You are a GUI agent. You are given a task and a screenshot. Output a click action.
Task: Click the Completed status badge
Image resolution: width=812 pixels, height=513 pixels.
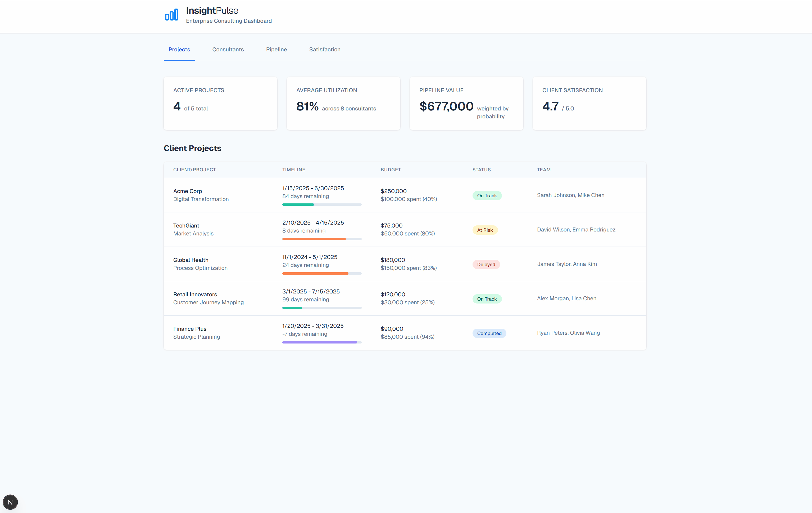point(489,333)
